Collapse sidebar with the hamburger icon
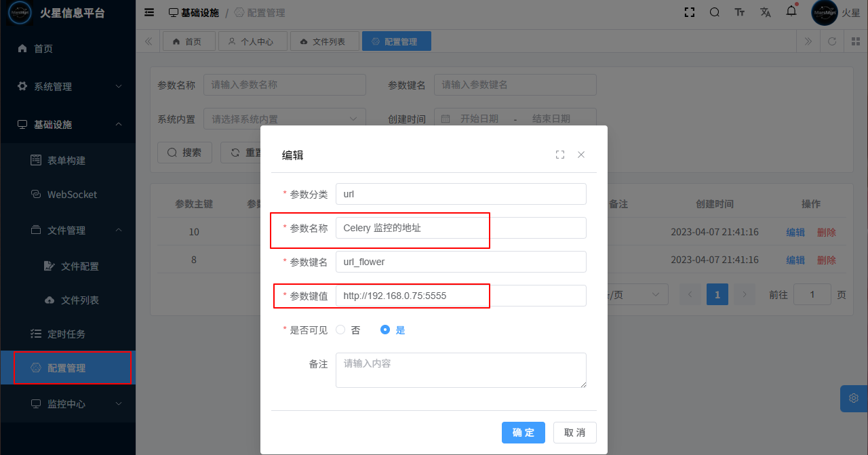Viewport: 868px width, 455px height. 149,12
